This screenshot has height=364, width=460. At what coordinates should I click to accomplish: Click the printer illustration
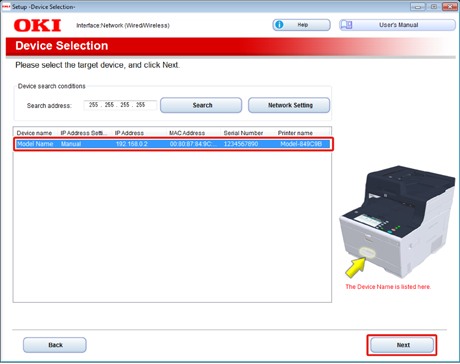pyautogui.click(x=397, y=222)
